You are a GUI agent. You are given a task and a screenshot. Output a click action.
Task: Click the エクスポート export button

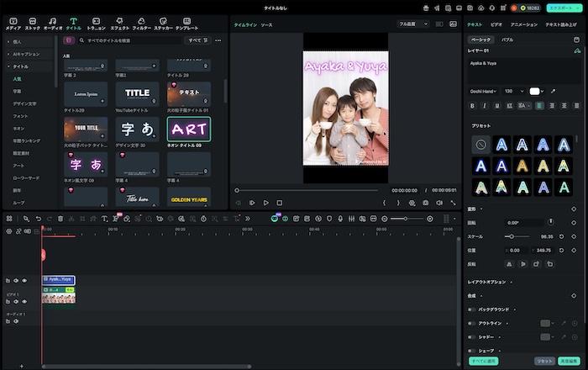(564, 8)
